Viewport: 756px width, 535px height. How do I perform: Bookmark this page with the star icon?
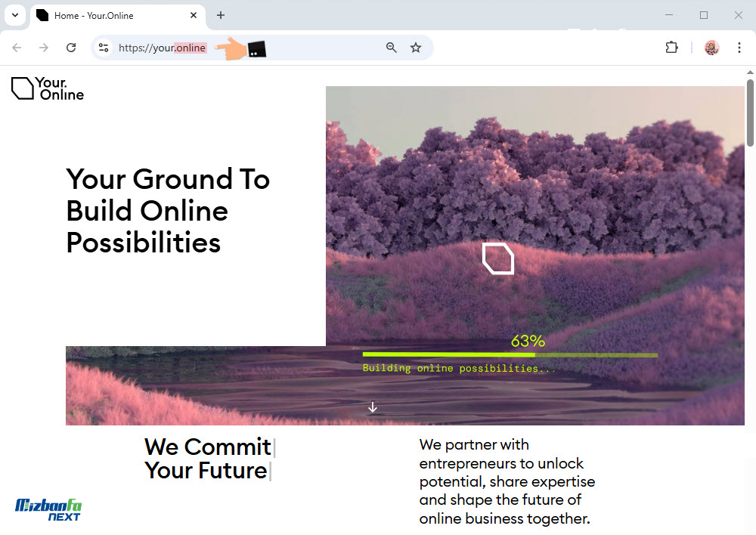[x=416, y=48]
